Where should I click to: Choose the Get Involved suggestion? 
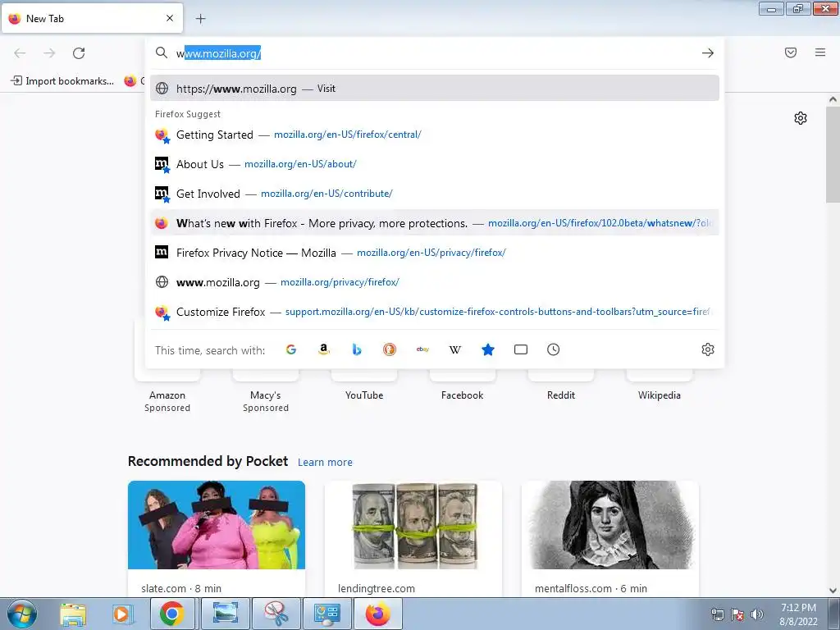[435, 194]
